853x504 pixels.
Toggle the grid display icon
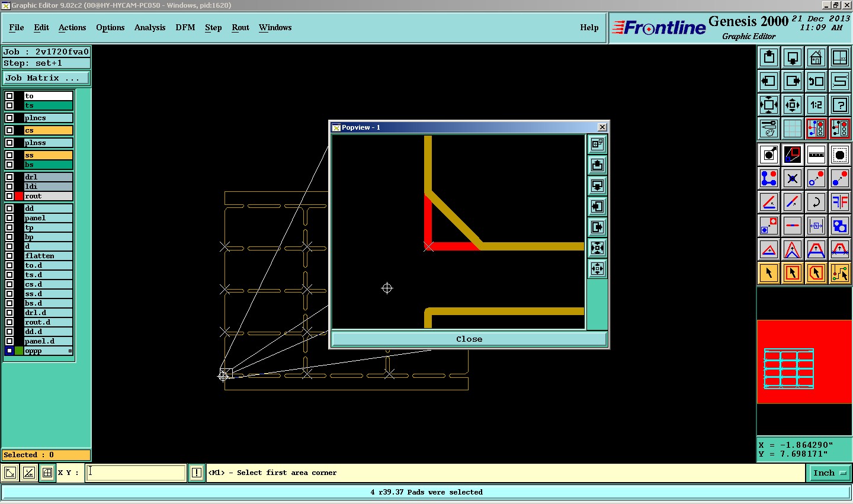[793, 129]
